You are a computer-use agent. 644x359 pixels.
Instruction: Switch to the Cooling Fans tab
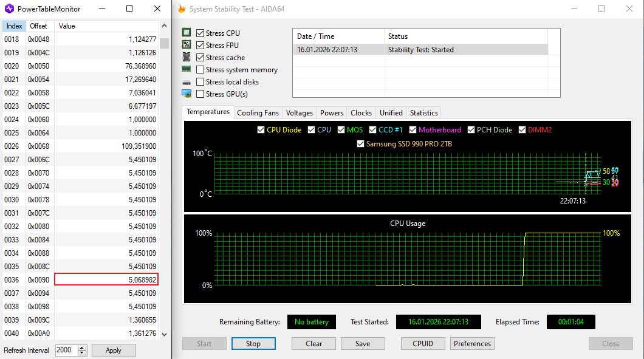[x=258, y=113]
